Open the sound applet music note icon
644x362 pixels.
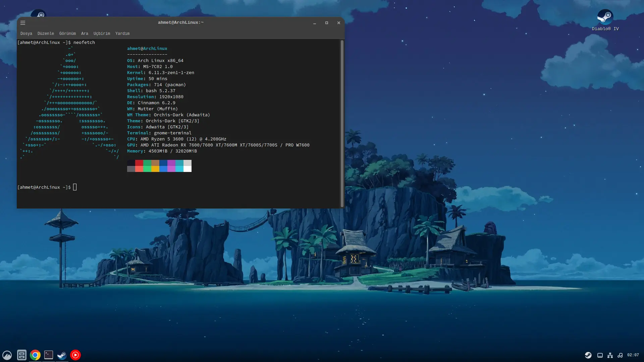[620, 355]
